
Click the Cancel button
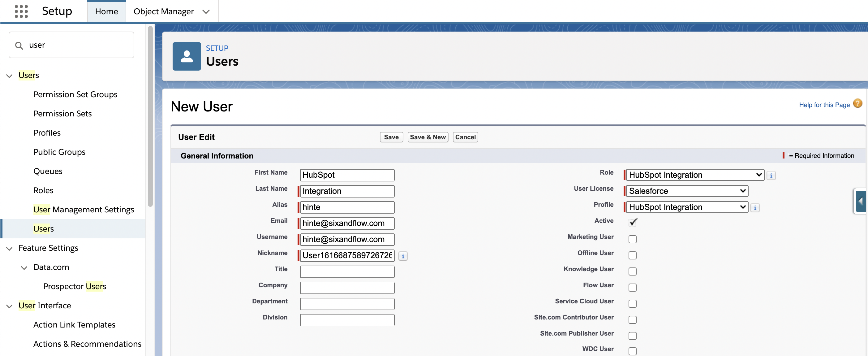pos(465,137)
